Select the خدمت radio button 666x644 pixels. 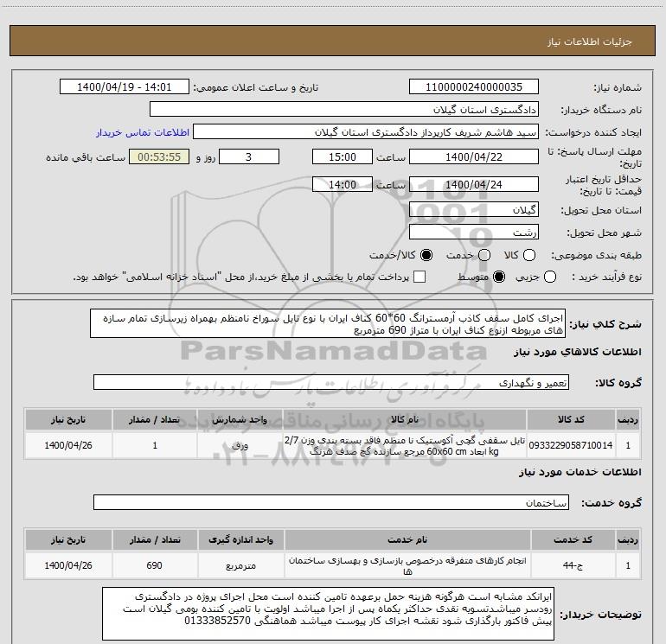(484, 255)
